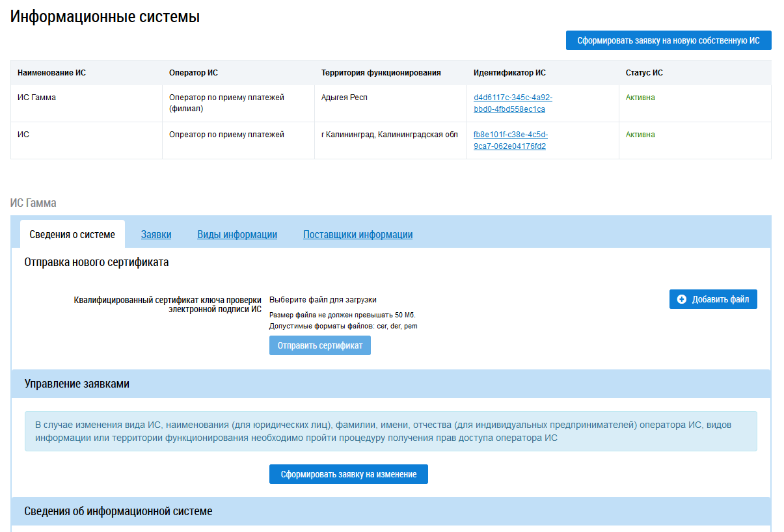Open the Виды информации tab
Viewport: 784px width, 532px height.
(x=237, y=235)
